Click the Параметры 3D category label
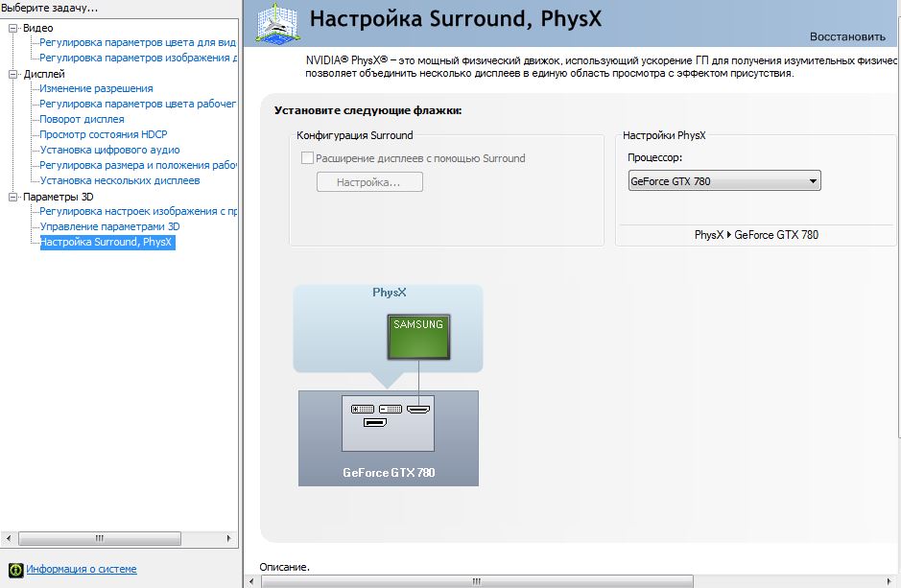Viewport: 901px width, 588px height. click(x=58, y=197)
